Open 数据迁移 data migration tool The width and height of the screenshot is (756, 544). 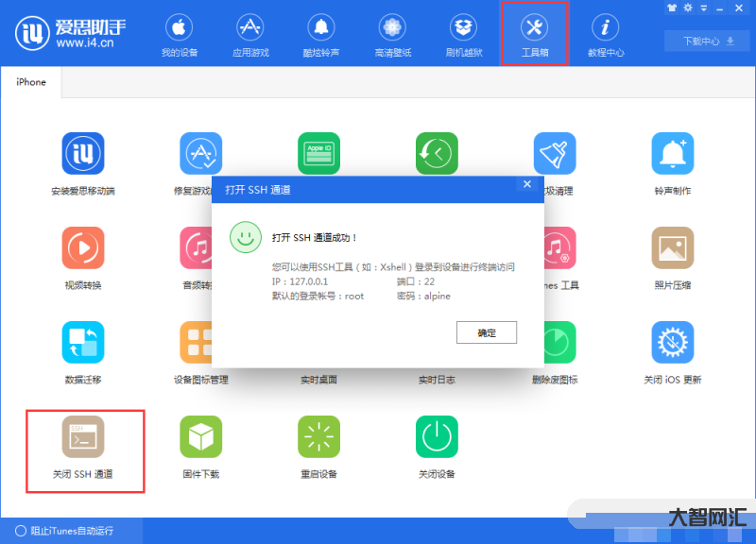pos(83,352)
